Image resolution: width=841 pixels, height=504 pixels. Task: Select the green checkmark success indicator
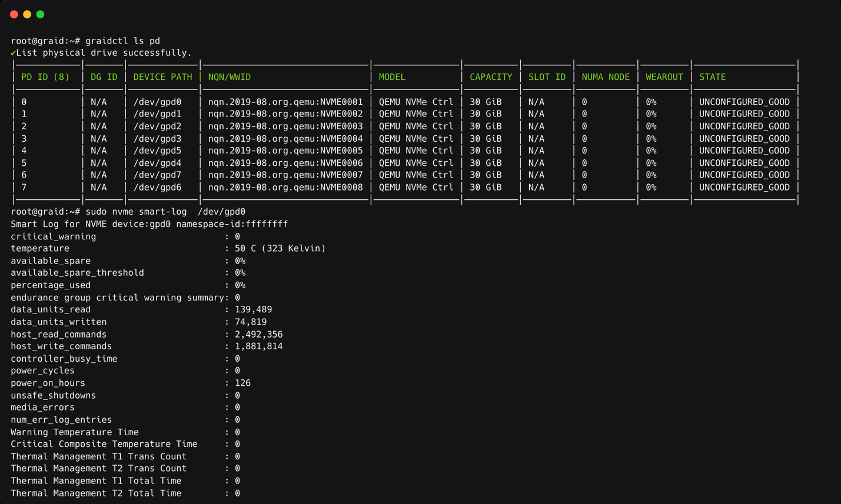tap(14, 52)
